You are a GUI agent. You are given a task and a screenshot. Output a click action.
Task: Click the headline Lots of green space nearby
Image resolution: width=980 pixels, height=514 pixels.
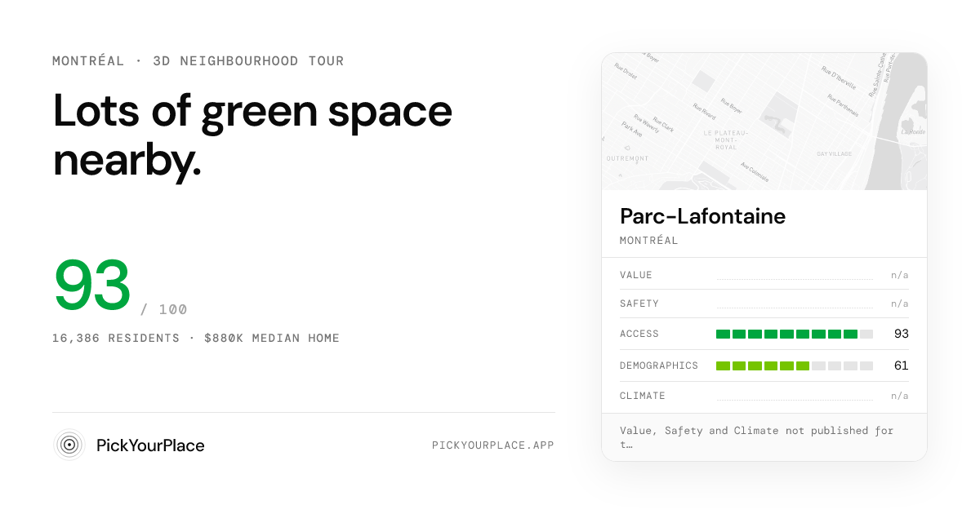coord(252,136)
